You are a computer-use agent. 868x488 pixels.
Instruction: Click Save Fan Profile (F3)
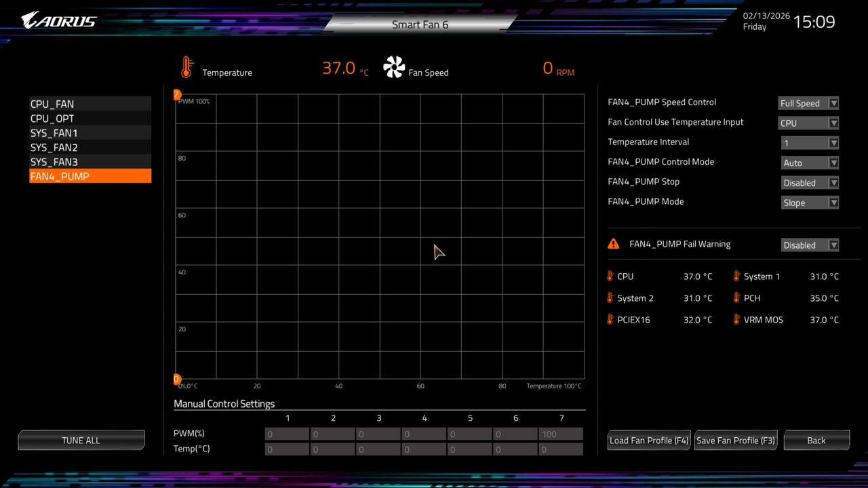coord(735,440)
